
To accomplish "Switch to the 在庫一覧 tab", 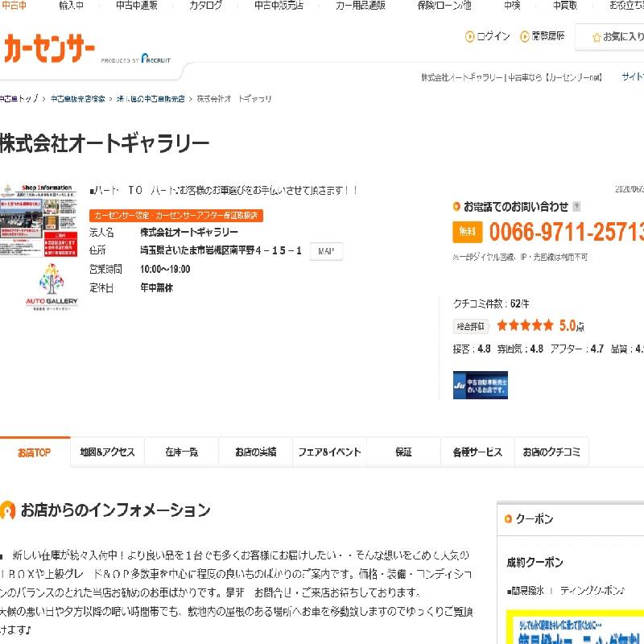I will [x=182, y=452].
